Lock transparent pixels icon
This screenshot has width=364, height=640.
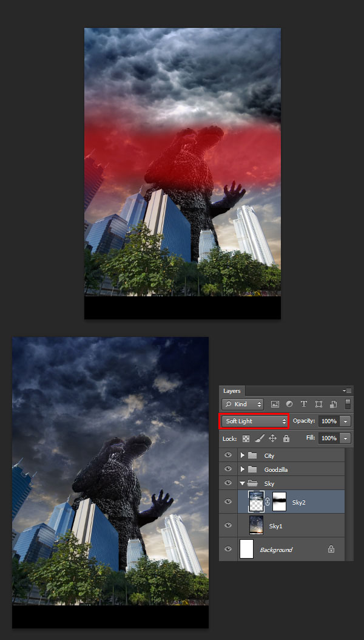click(x=246, y=438)
